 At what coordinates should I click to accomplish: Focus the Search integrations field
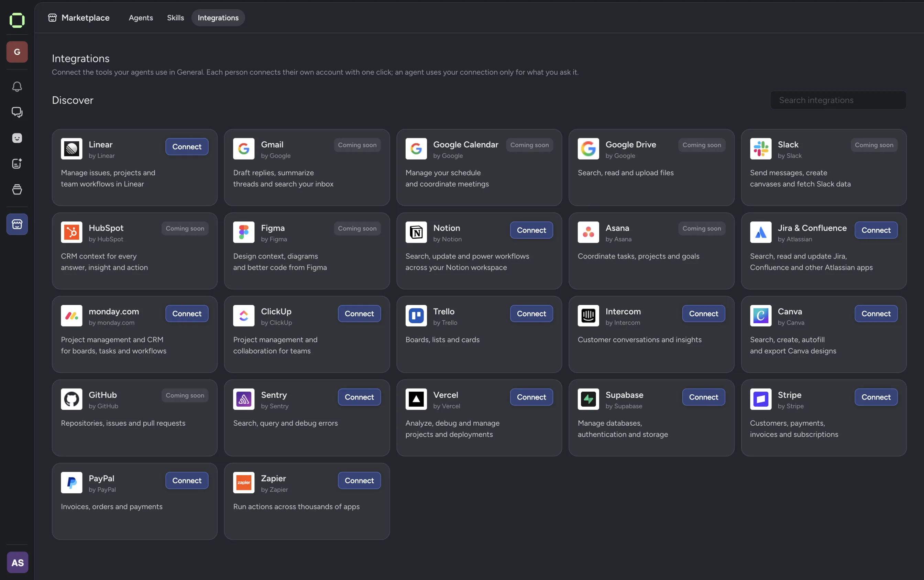(x=838, y=100)
